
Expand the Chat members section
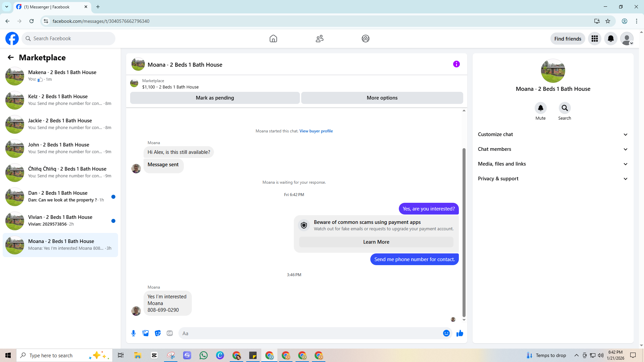click(553, 149)
